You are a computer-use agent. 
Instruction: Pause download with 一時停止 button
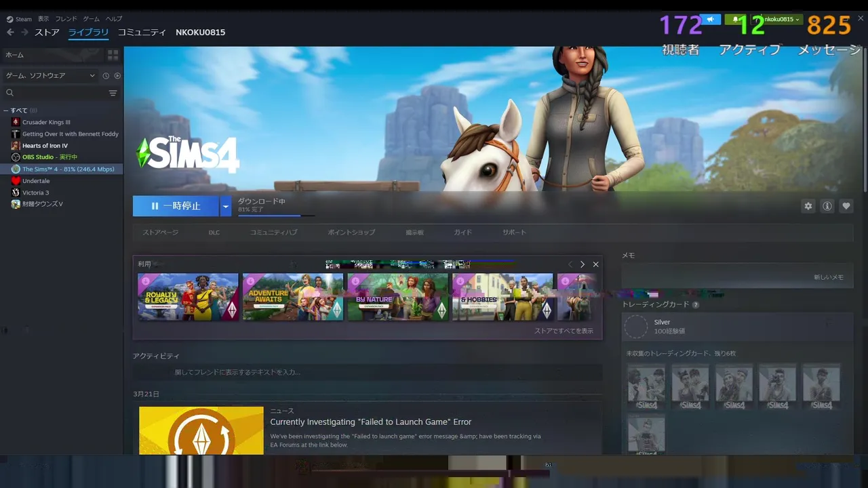[176, 206]
